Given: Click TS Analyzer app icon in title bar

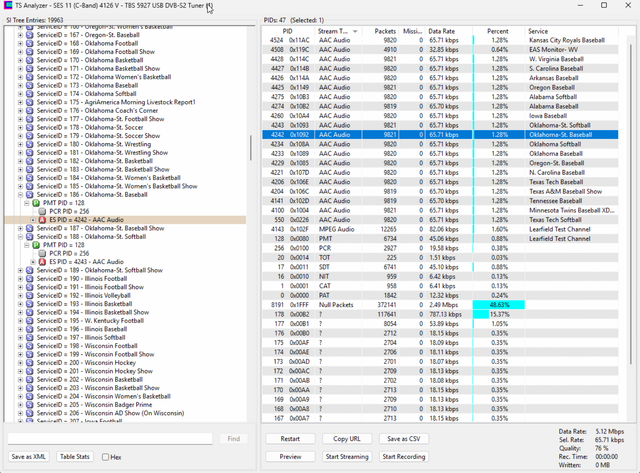Looking at the screenshot, I should pos(8,5).
